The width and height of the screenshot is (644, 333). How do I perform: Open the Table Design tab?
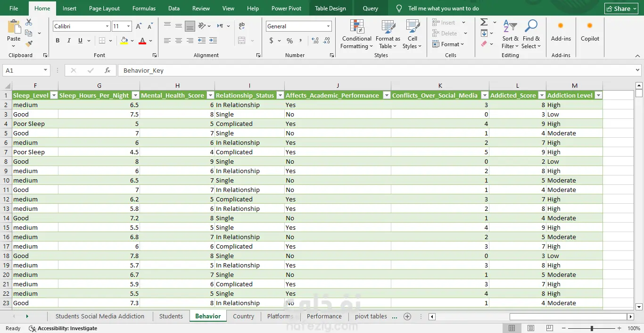click(330, 8)
